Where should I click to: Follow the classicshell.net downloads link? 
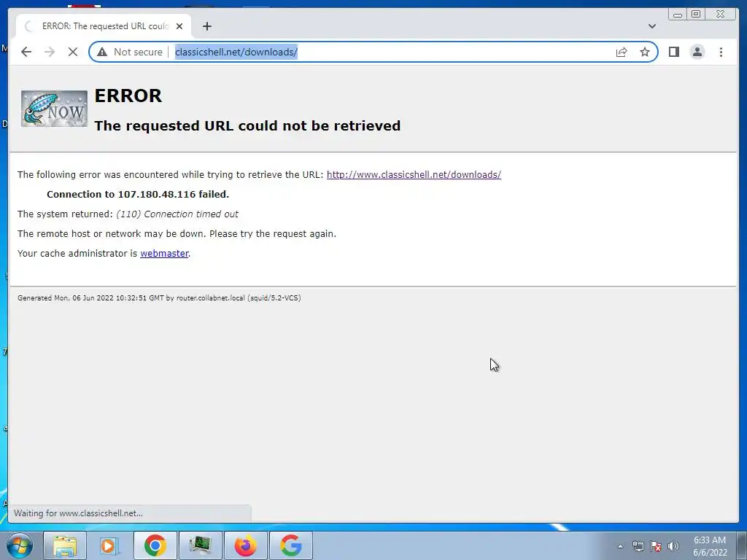coord(414,175)
